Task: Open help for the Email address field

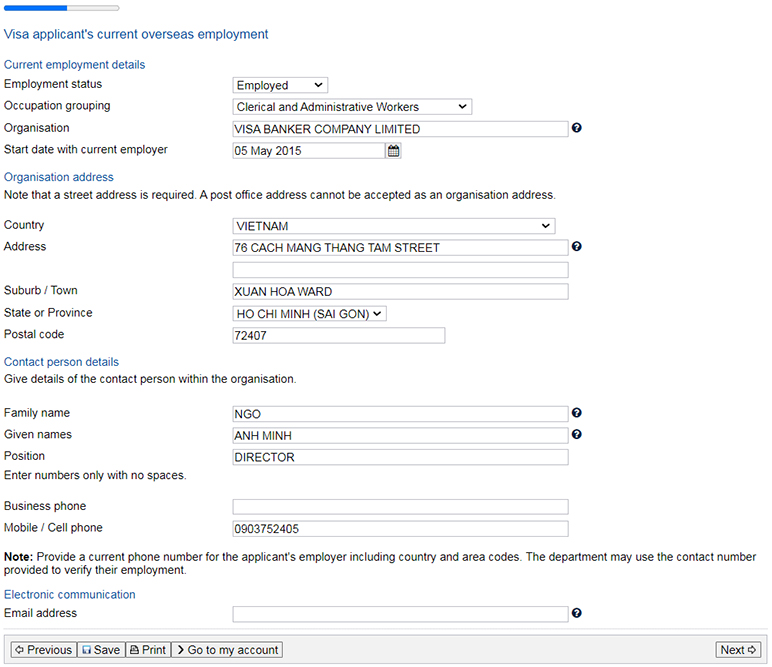Action: point(577,613)
